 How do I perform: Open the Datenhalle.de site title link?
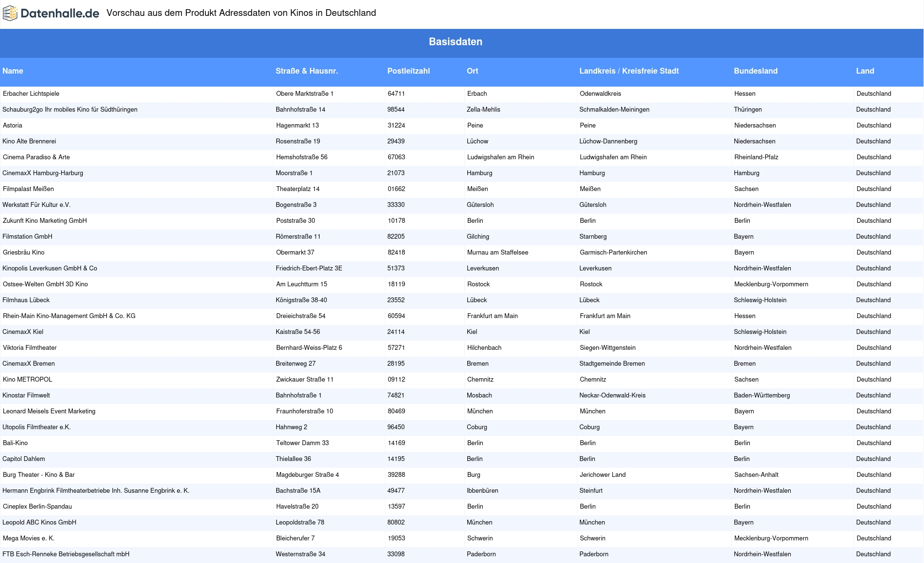[60, 13]
